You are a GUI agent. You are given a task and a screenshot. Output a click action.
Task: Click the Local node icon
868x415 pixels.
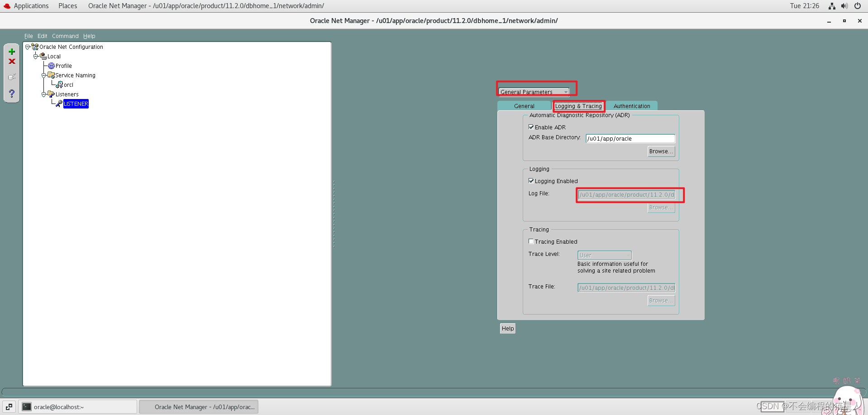43,56
